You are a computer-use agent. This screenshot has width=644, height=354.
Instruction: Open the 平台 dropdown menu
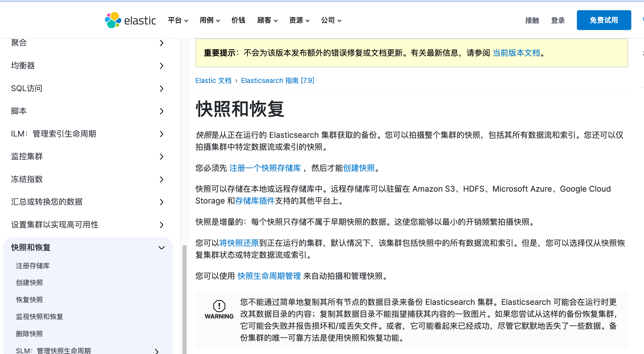click(178, 20)
